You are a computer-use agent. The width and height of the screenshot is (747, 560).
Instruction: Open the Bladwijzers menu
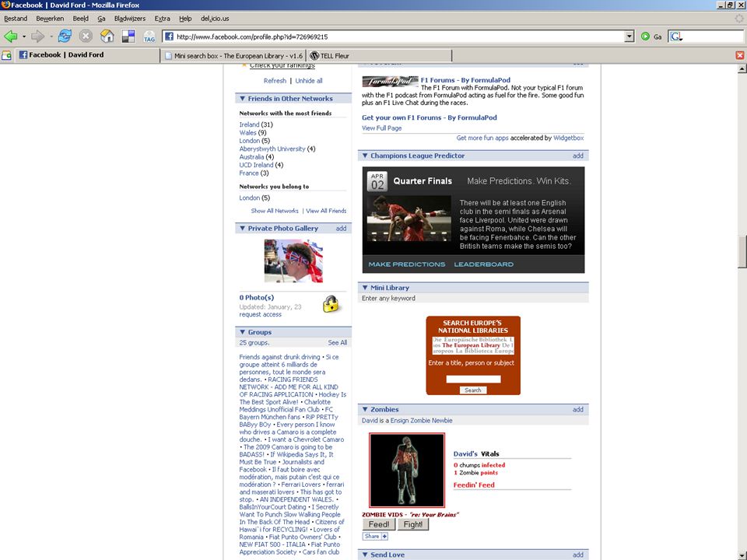(130, 19)
